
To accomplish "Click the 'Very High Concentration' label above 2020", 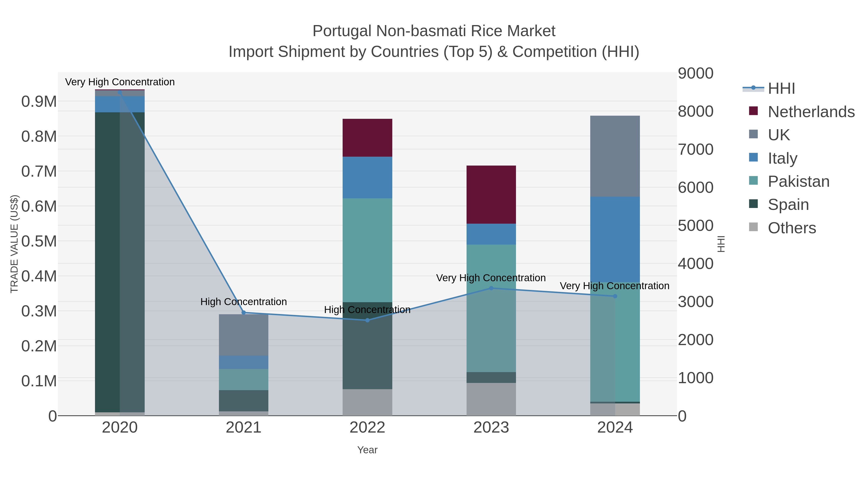I will (x=120, y=82).
